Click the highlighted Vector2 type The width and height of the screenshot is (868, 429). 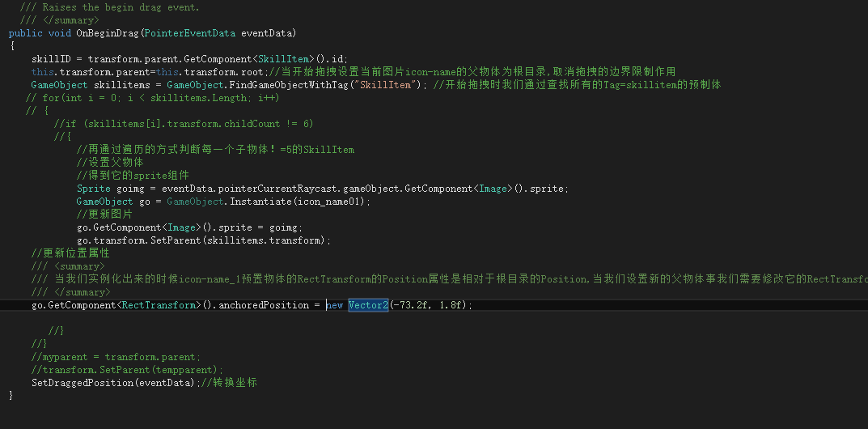368,305
